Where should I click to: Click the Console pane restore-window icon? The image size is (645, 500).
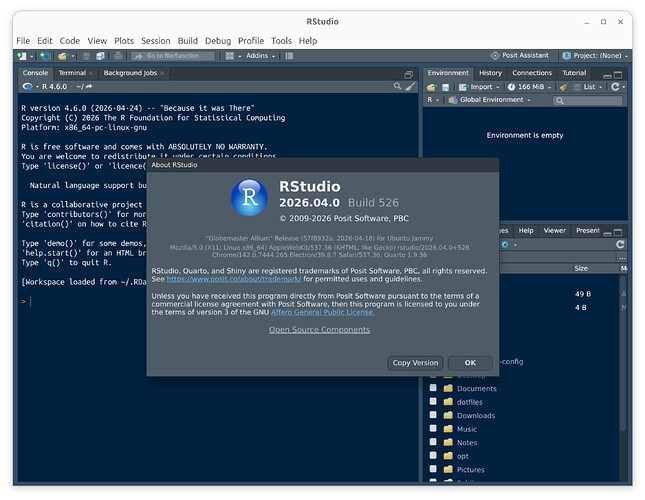pyautogui.click(x=408, y=74)
